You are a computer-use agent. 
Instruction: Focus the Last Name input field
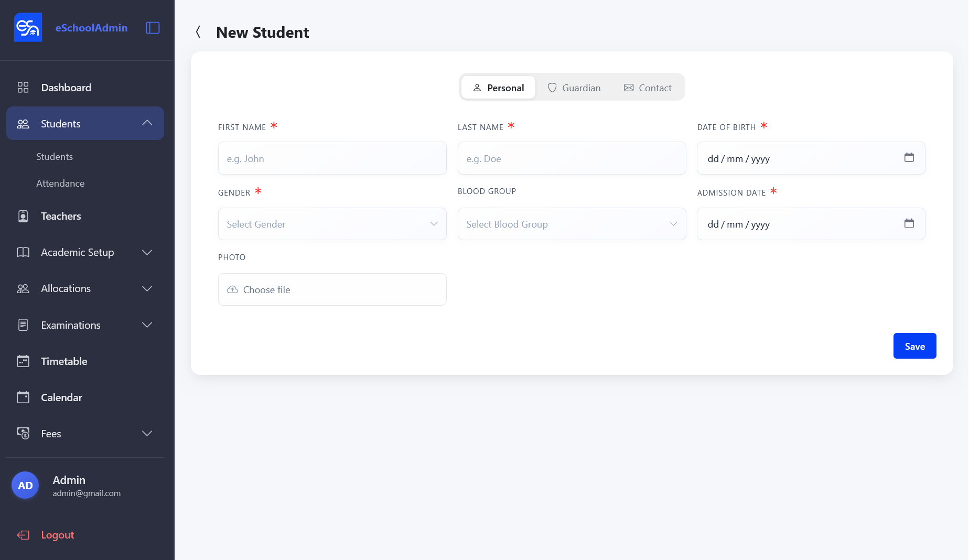(x=572, y=158)
